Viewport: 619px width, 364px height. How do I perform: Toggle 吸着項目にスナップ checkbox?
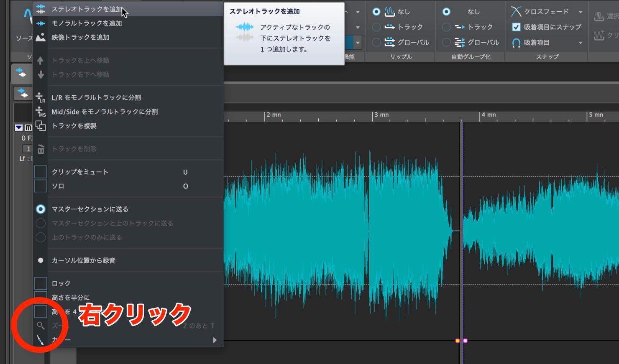516,27
